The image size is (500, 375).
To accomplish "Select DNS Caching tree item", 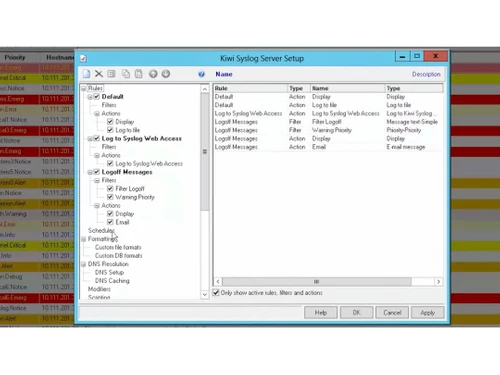I will click(x=112, y=281).
